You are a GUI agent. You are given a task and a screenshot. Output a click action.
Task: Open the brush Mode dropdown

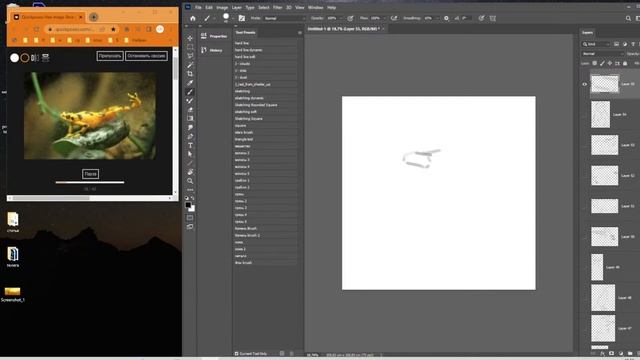[284, 18]
